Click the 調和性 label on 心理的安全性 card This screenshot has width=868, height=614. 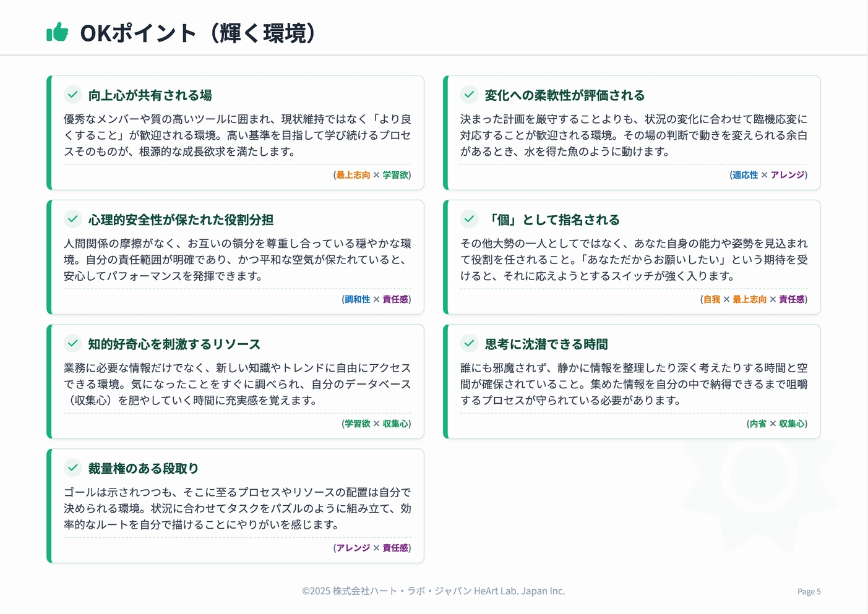357,299
